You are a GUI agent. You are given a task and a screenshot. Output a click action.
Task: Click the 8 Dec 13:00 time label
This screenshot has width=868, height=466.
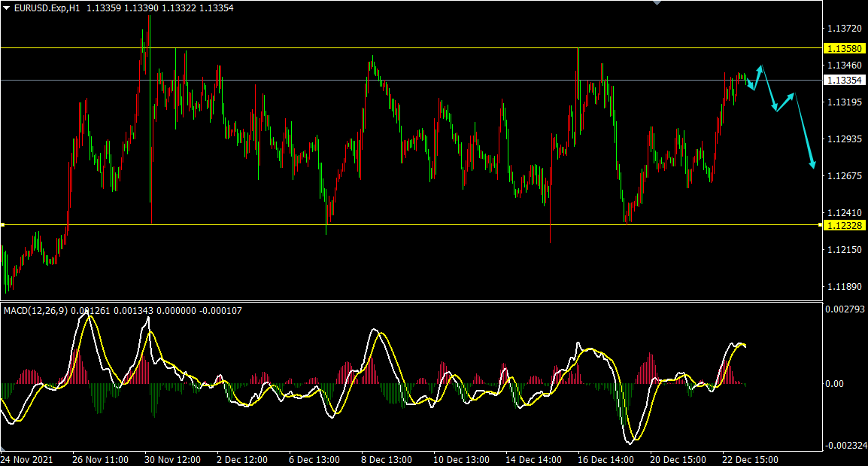[x=387, y=460]
